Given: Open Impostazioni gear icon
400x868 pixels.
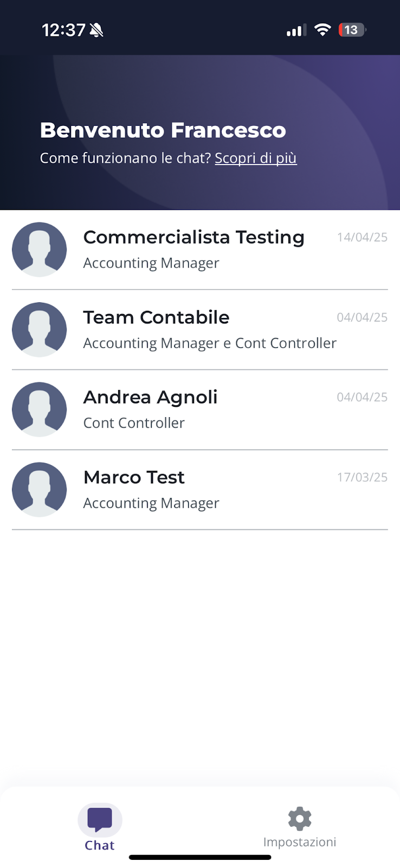Looking at the screenshot, I should click(300, 818).
